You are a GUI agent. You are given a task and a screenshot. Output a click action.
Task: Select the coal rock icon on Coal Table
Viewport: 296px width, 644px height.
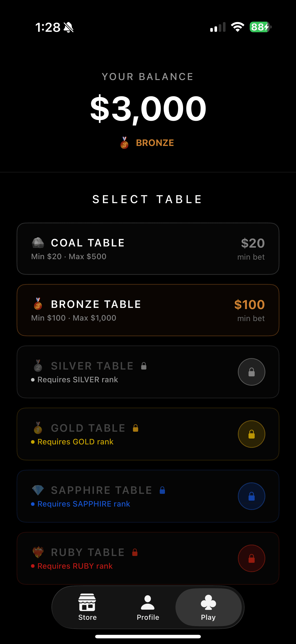click(38, 242)
